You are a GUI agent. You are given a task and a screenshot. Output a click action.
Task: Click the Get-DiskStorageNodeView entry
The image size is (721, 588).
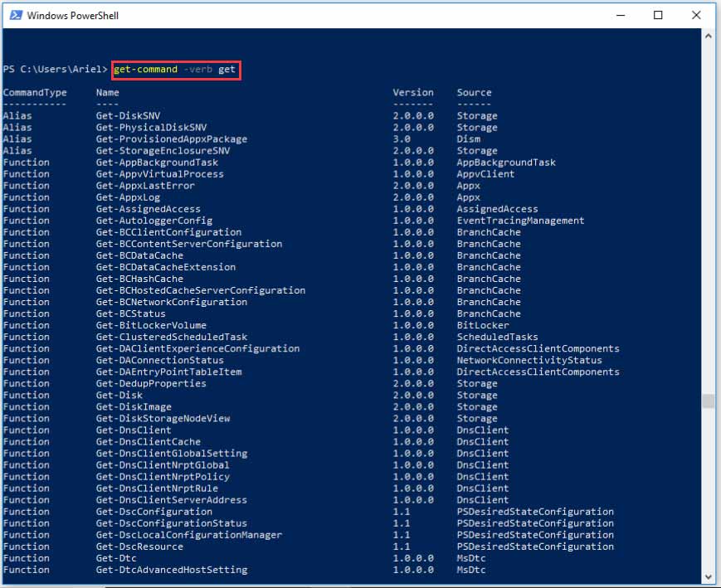click(x=163, y=418)
